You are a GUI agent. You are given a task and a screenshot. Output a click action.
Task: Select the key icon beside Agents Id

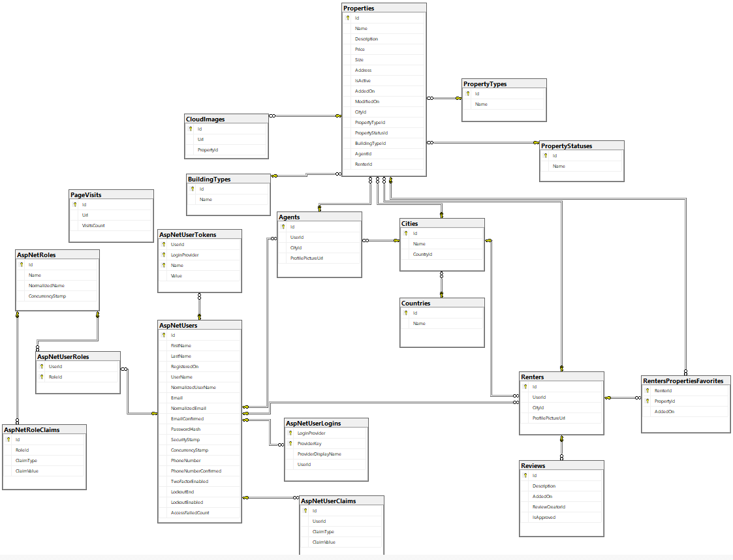(283, 226)
